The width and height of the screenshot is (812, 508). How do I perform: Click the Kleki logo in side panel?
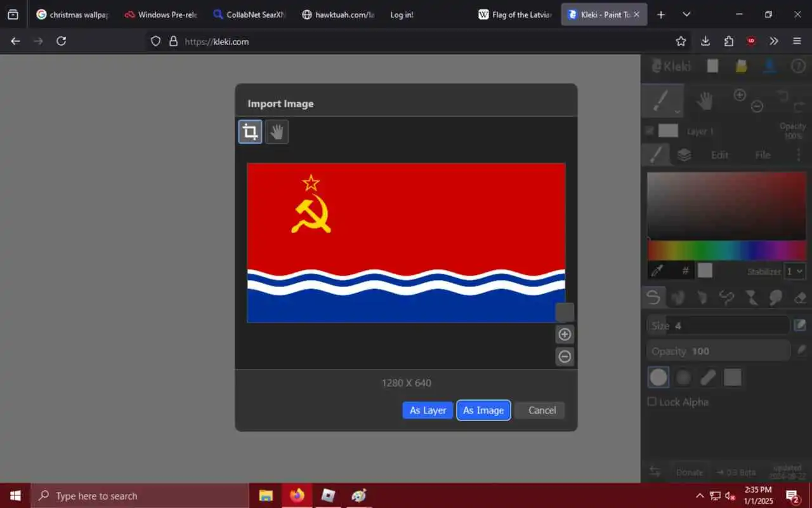(x=672, y=66)
